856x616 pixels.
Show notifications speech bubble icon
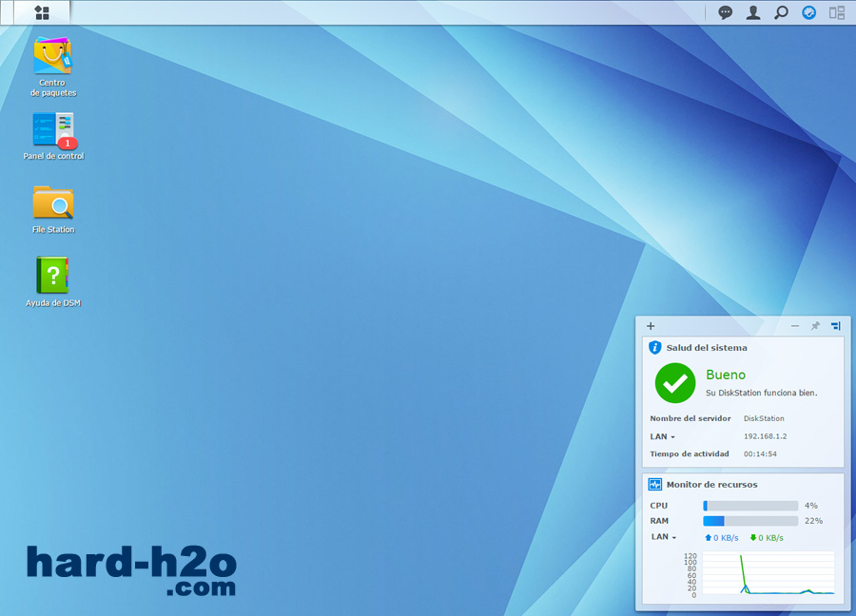(x=725, y=12)
